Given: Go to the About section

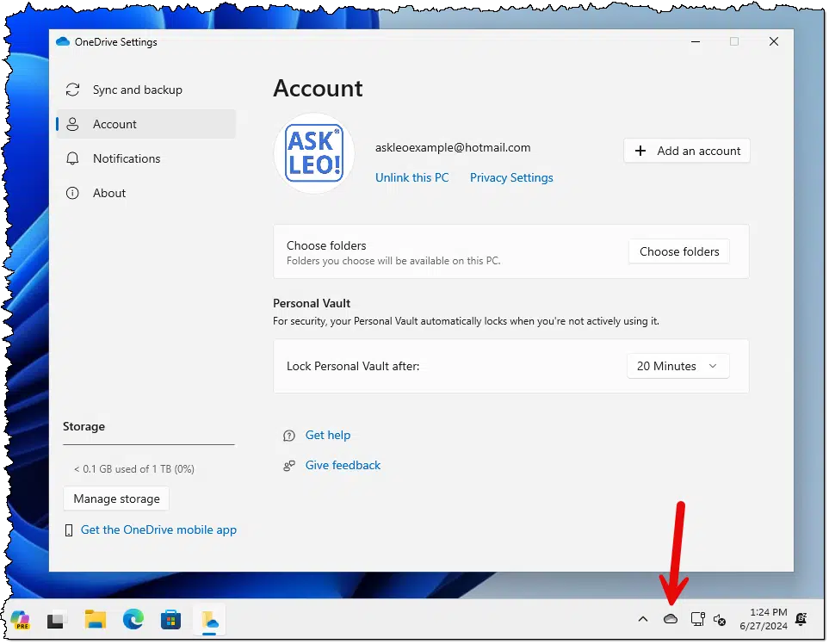Looking at the screenshot, I should [x=145, y=193].
